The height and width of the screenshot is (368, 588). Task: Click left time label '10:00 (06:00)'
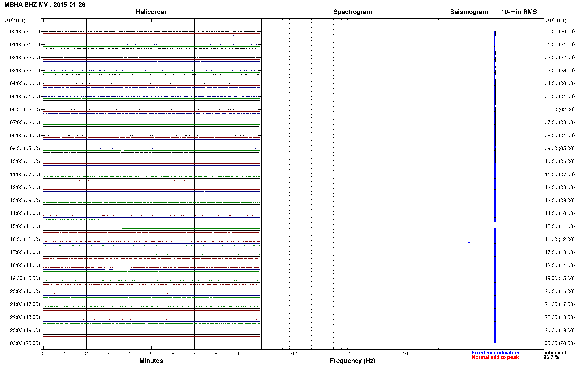pos(25,161)
